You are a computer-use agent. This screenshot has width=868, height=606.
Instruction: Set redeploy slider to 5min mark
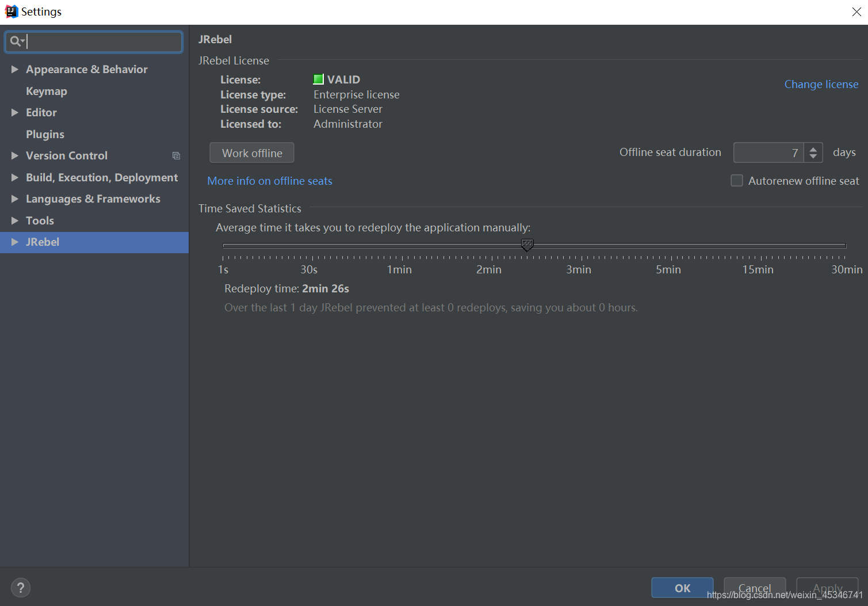click(x=671, y=246)
